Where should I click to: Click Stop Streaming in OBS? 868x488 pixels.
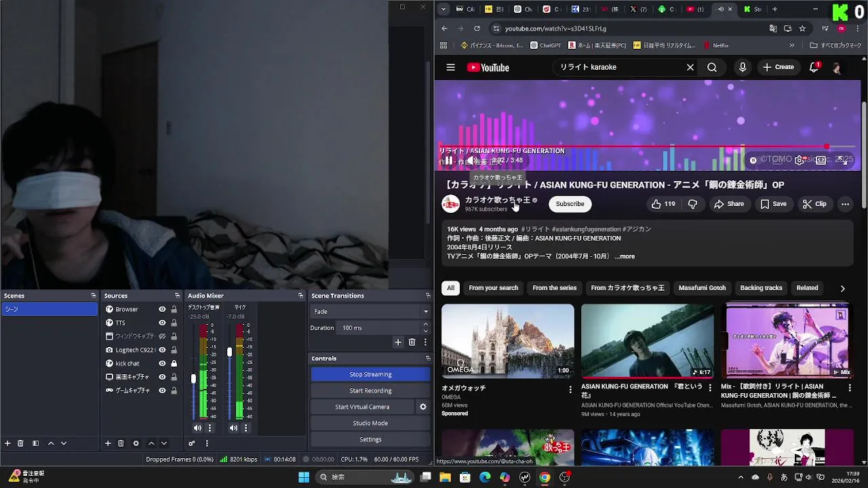pyautogui.click(x=370, y=374)
